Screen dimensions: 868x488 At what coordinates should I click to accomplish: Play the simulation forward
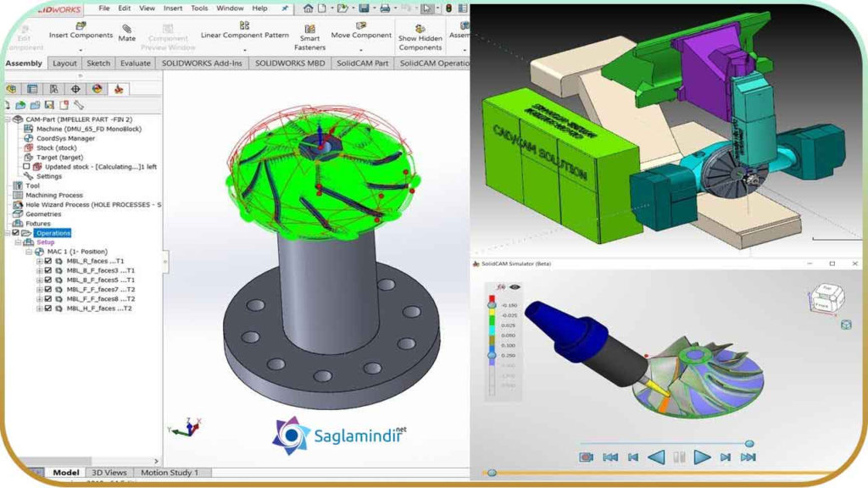[x=702, y=457]
